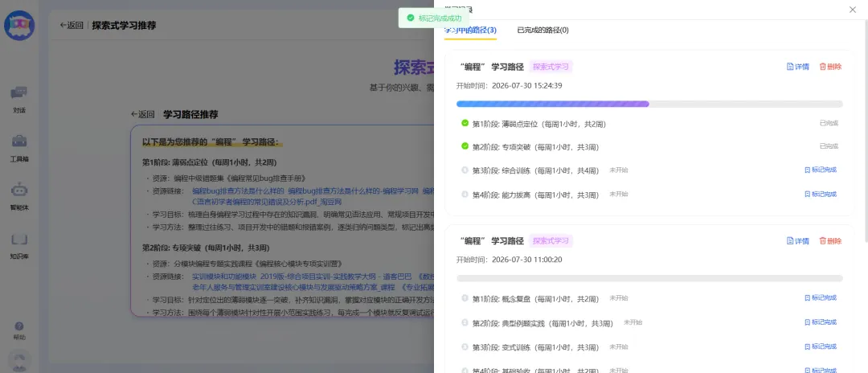This screenshot has height=373, width=868.
Task: Click ←返回 beside 学习路径推荐 heading
Action: (x=142, y=115)
